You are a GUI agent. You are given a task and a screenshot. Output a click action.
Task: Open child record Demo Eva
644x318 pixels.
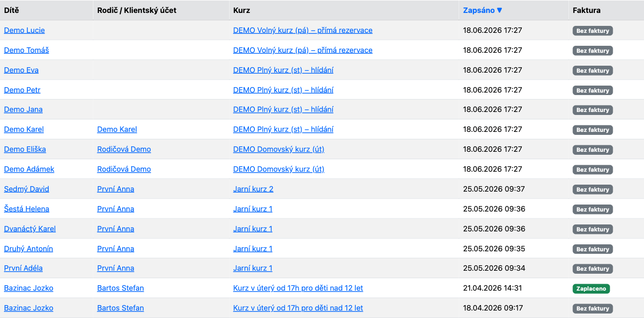point(21,70)
